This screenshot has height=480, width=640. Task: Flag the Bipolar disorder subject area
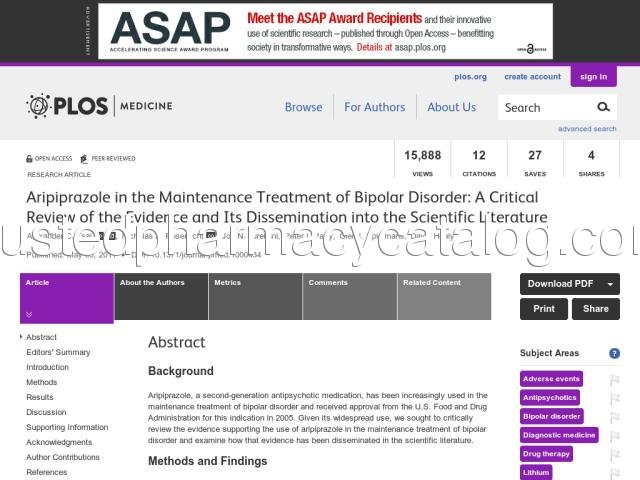[614, 417]
